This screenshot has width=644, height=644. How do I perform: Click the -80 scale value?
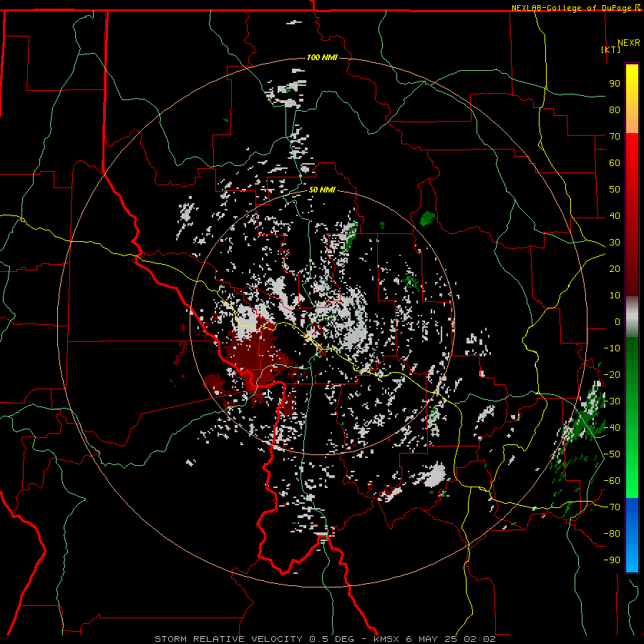tap(612, 534)
